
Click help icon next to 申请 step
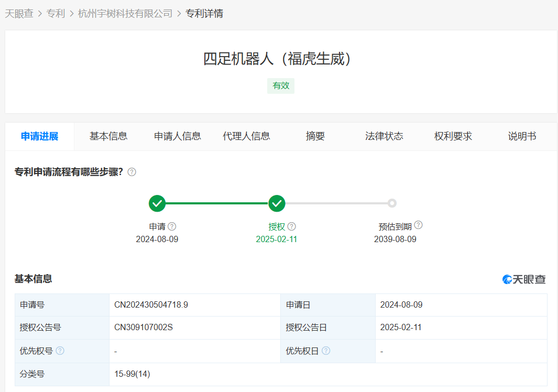(172, 226)
